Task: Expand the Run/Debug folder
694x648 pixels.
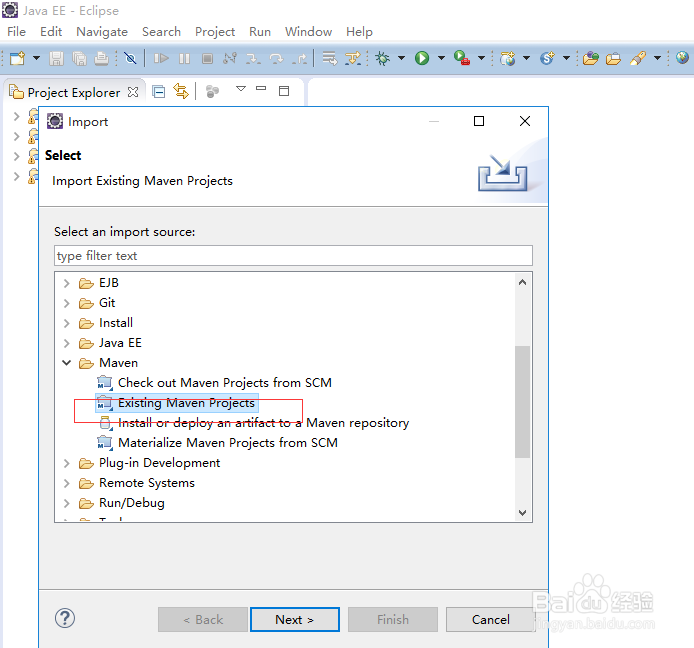Action: (x=66, y=503)
